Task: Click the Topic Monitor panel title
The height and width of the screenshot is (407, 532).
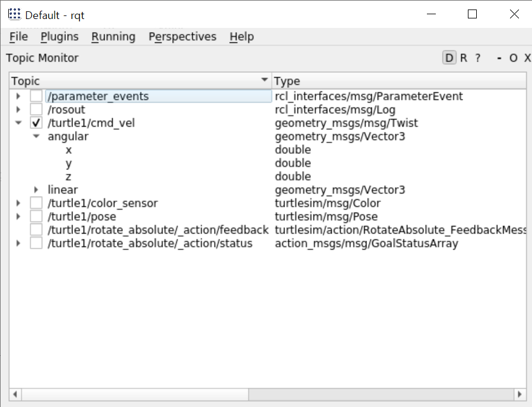Action: pyautogui.click(x=42, y=58)
